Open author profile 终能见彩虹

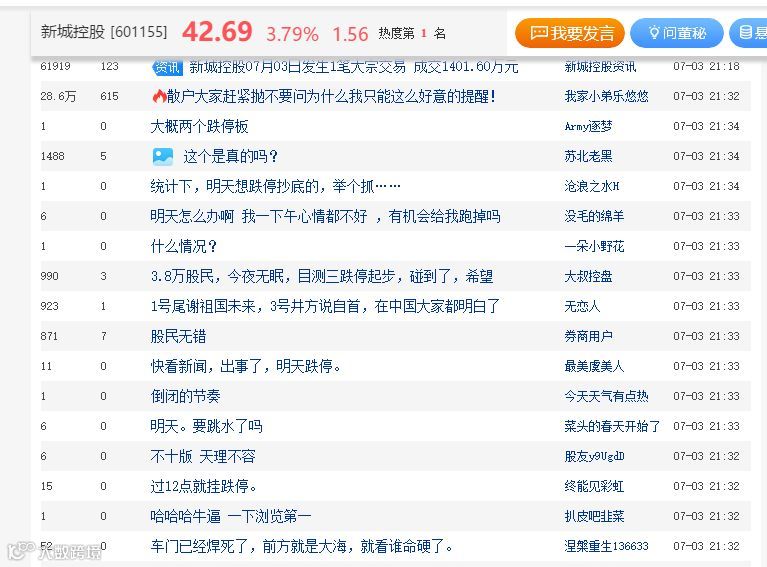point(594,486)
